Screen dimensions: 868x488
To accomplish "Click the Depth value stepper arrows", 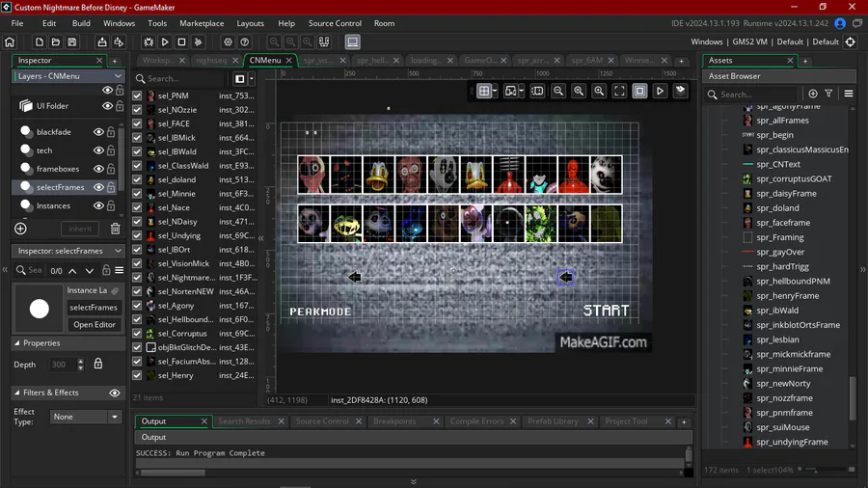I will 81,364.
